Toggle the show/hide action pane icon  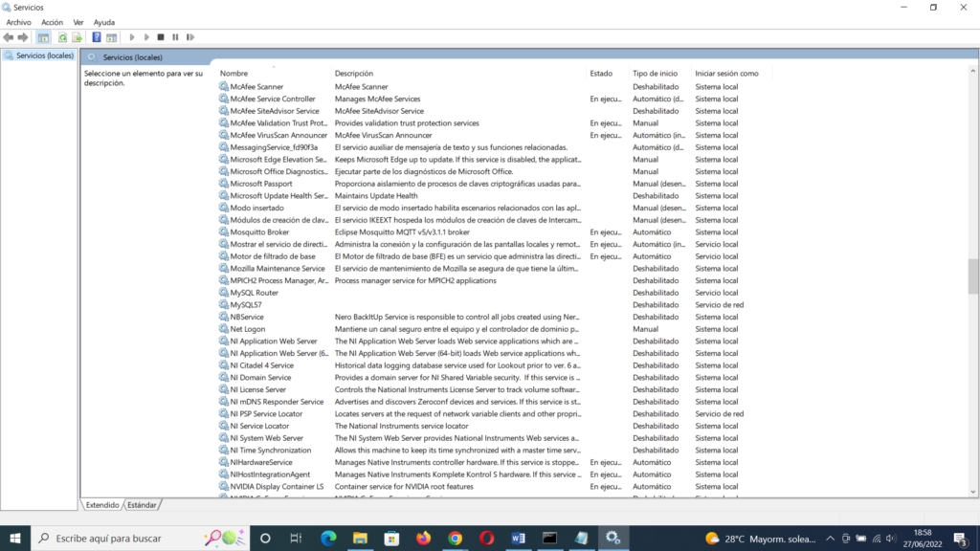111,37
